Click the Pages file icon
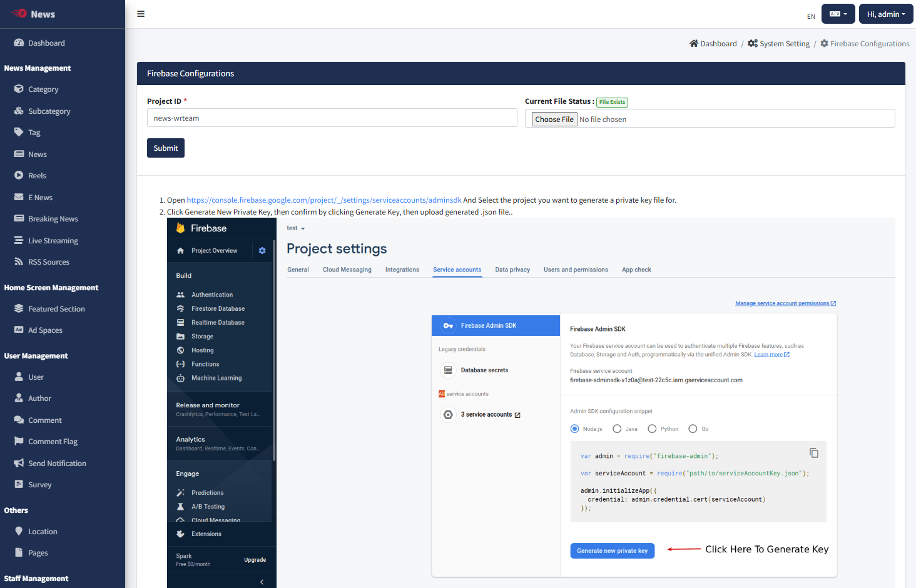This screenshot has width=916, height=588. point(19,552)
